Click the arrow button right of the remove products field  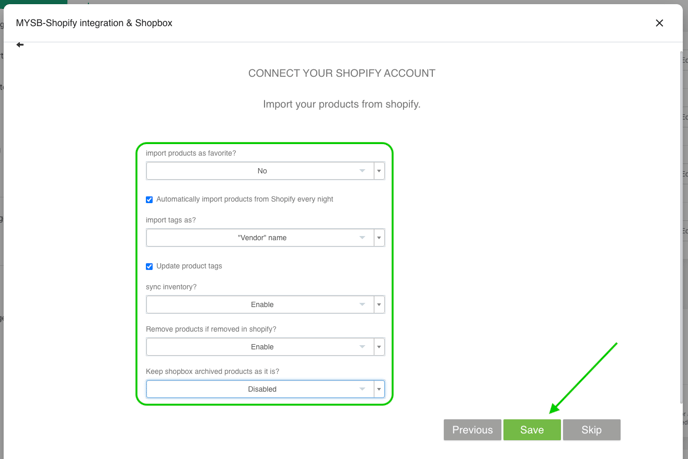pyautogui.click(x=379, y=347)
